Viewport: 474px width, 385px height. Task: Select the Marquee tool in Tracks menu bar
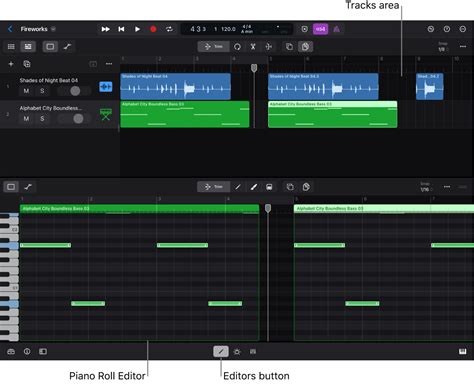(269, 47)
